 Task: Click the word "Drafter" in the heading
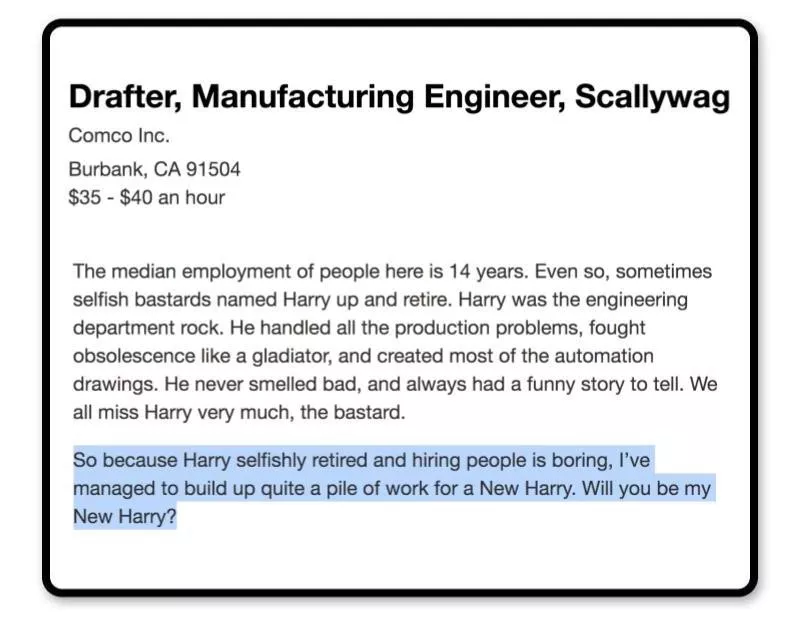[x=124, y=97]
